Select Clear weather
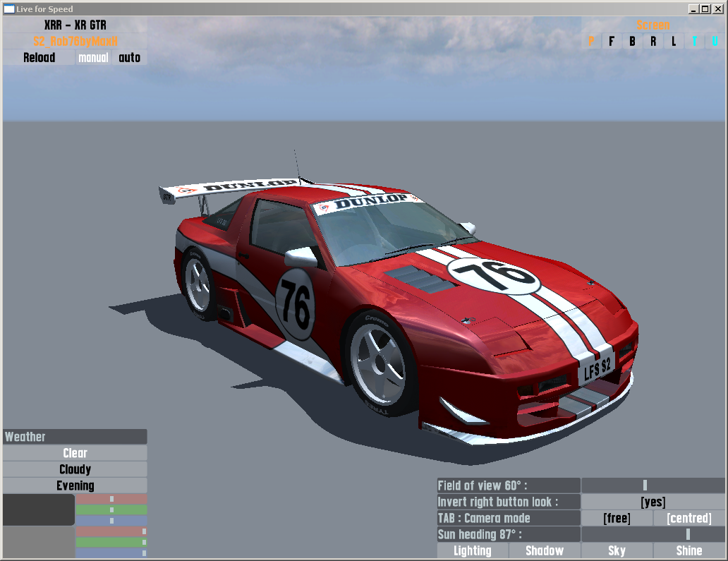Screen dimensions: 728x561 coord(75,453)
